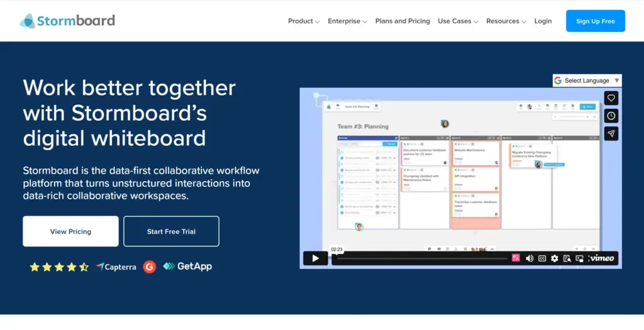Mute the video volume speaker icon
Screen dimensions: 644x330
click(x=530, y=258)
